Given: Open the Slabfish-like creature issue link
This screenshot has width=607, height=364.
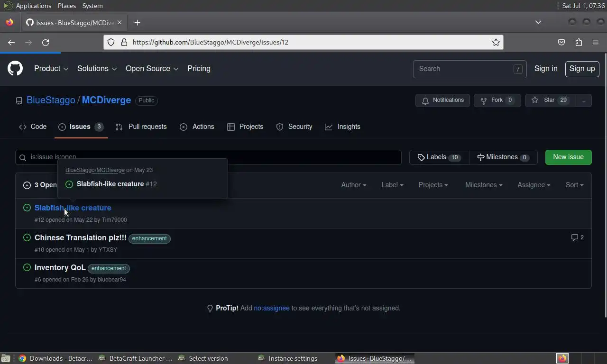Looking at the screenshot, I should tap(73, 208).
